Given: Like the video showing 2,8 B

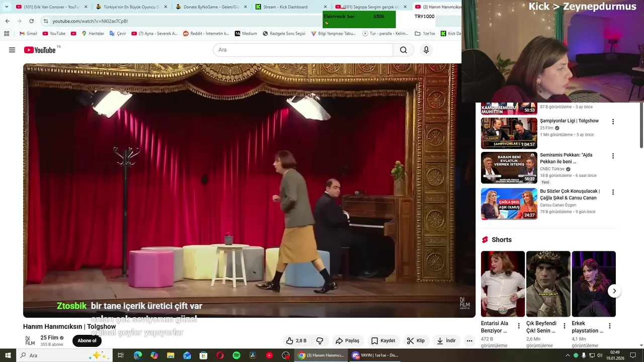Looking at the screenshot, I should tap(296, 341).
